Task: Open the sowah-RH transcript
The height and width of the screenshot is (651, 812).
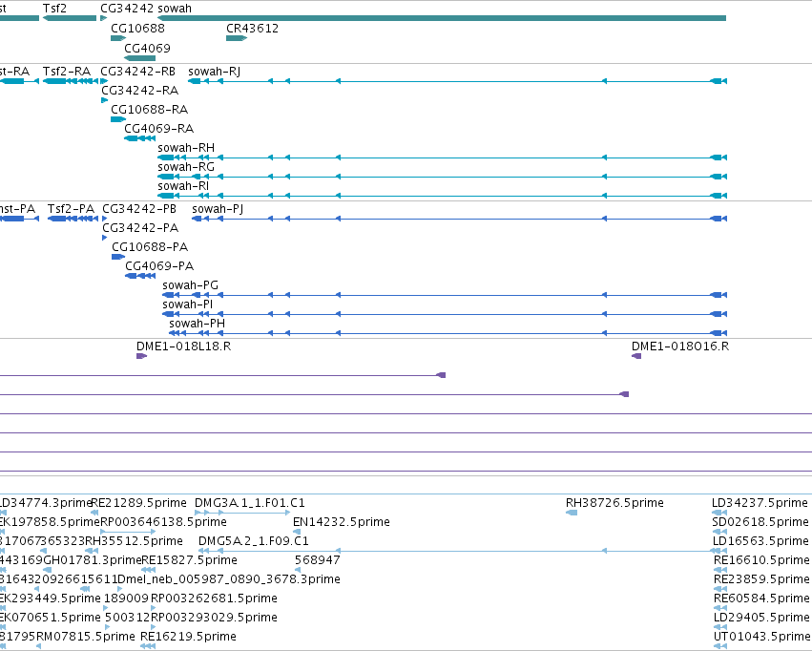Action: tap(442, 157)
